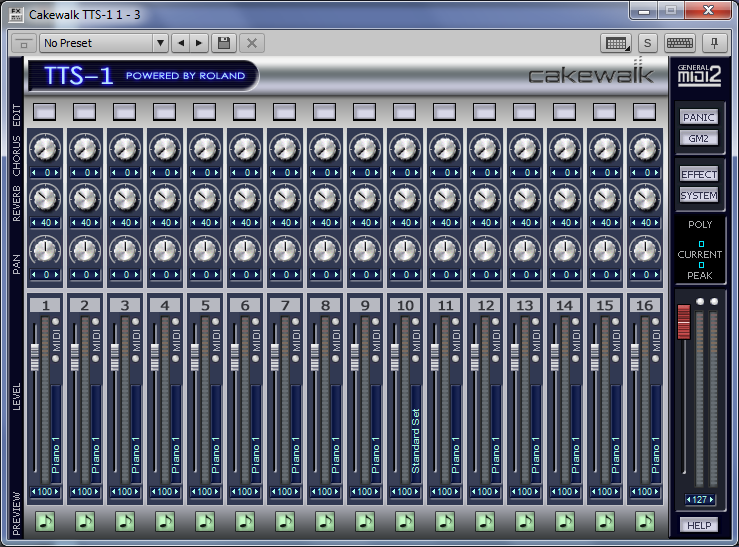Click the S solo icon in toolbar
The width and height of the screenshot is (739, 547).
[647, 43]
